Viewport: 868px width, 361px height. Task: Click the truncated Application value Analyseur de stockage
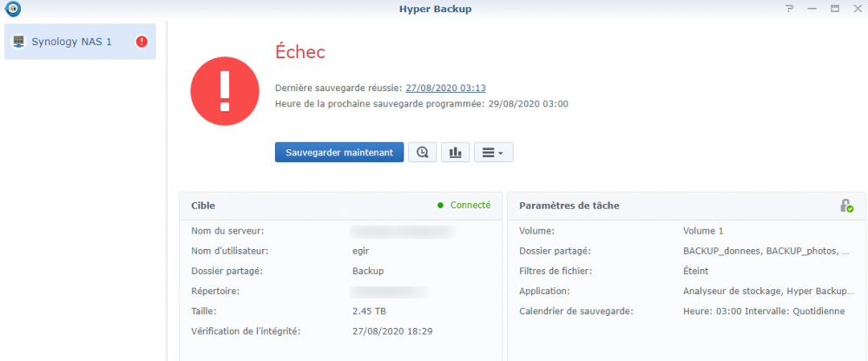coord(768,291)
